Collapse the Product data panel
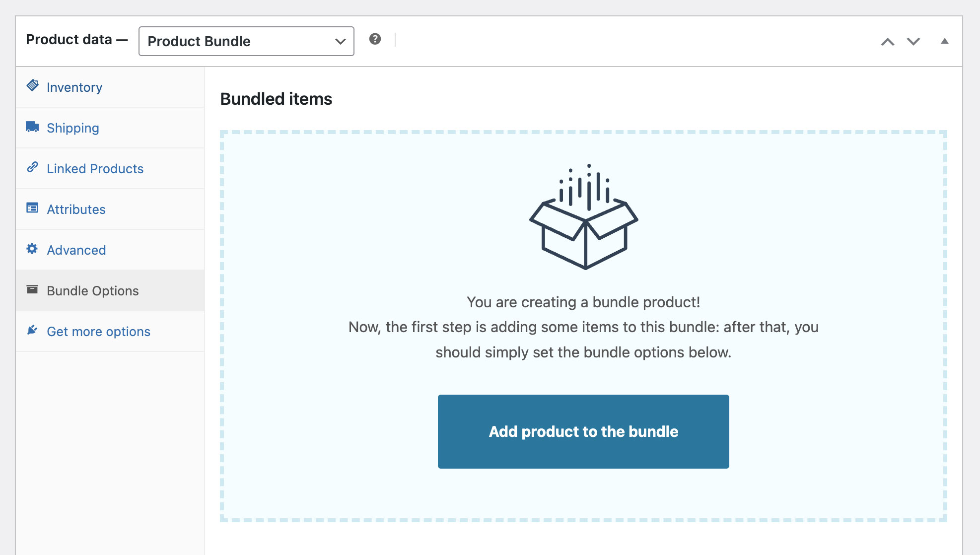Viewport: 980px width, 555px height. point(944,41)
